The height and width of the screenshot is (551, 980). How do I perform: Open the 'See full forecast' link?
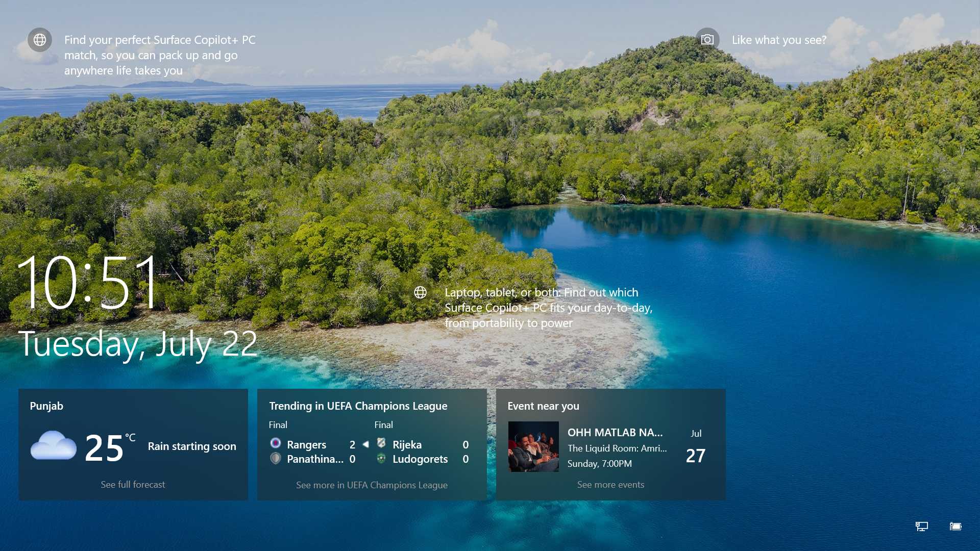[133, 484]
